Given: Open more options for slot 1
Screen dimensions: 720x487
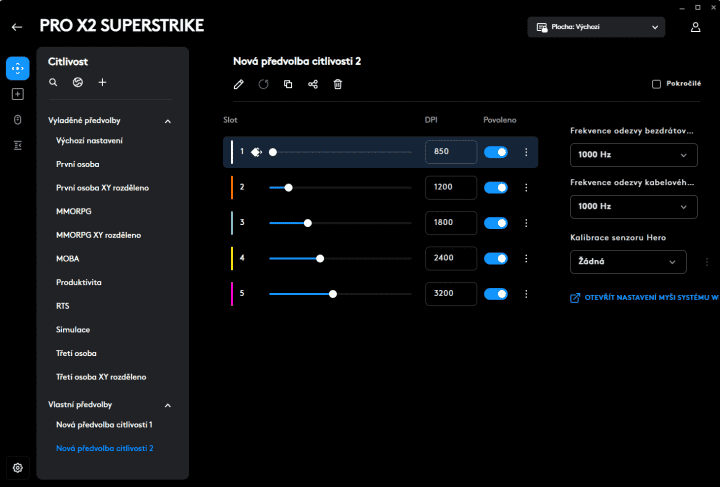Looking at the screenshot, I should click(x=526, y=152).
